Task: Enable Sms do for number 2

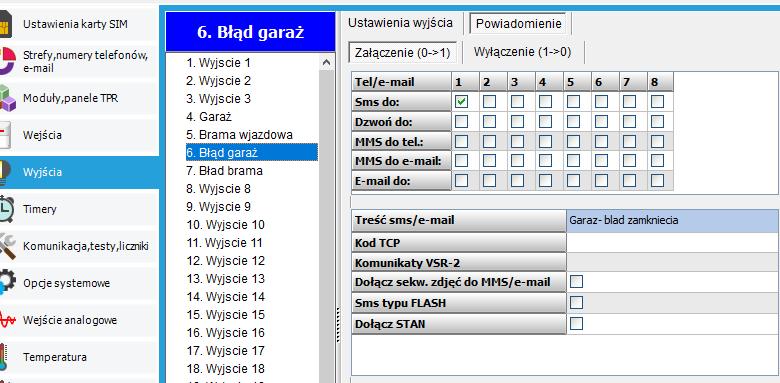Action: 489,101
